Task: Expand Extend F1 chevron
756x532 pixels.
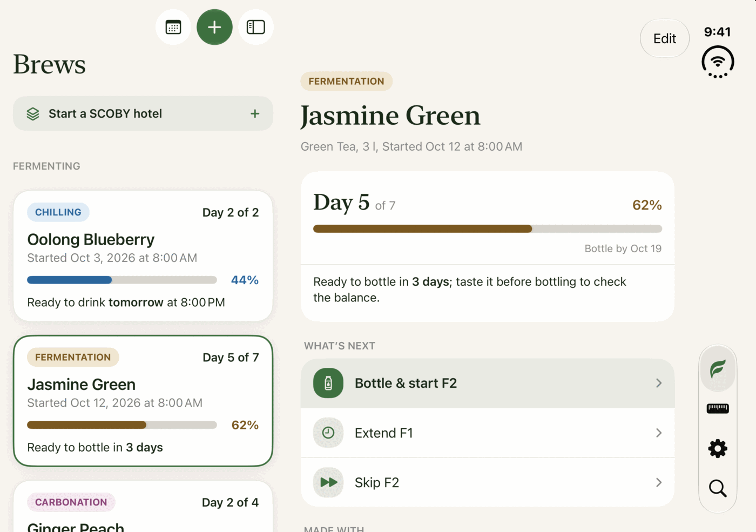Action: pyautogui.click(x=659, y=433)
